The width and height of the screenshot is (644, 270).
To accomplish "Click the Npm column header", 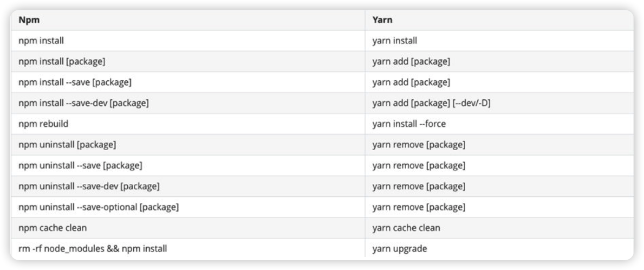I will click(x=188, y=20).
